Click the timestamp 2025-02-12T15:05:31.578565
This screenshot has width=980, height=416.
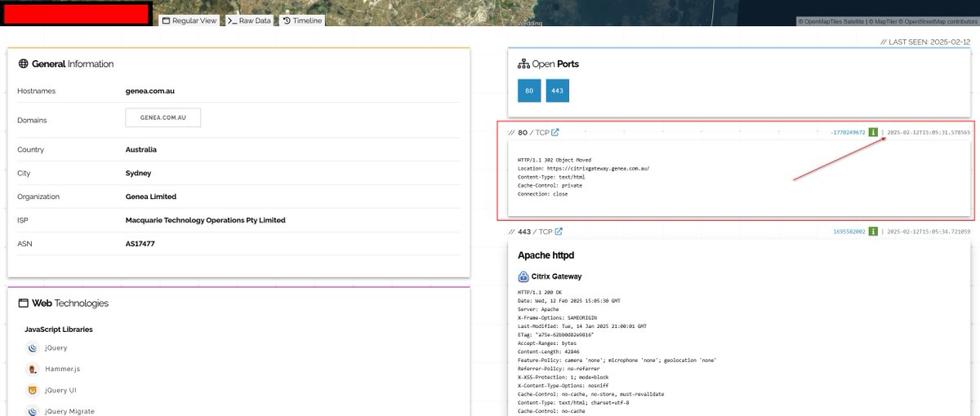coord(929,132)
